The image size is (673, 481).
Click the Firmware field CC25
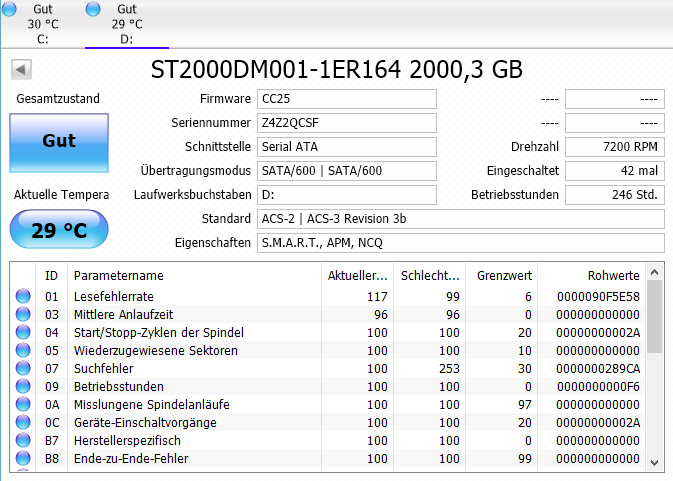pyautogui.click(x=347, y=99)
